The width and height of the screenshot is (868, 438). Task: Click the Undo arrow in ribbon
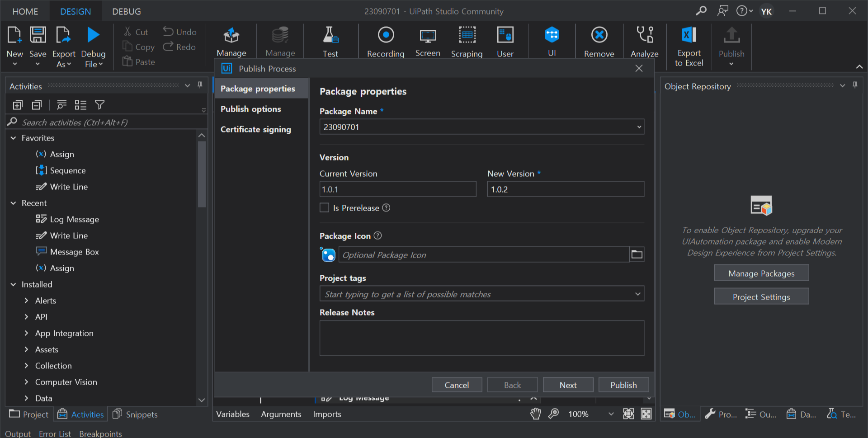168,32
